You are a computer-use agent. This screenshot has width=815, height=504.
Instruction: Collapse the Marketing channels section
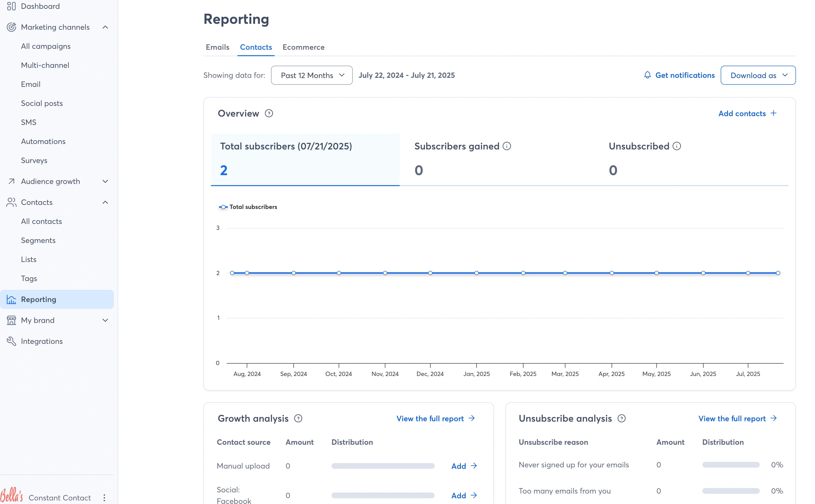click(x=105, y=27)
